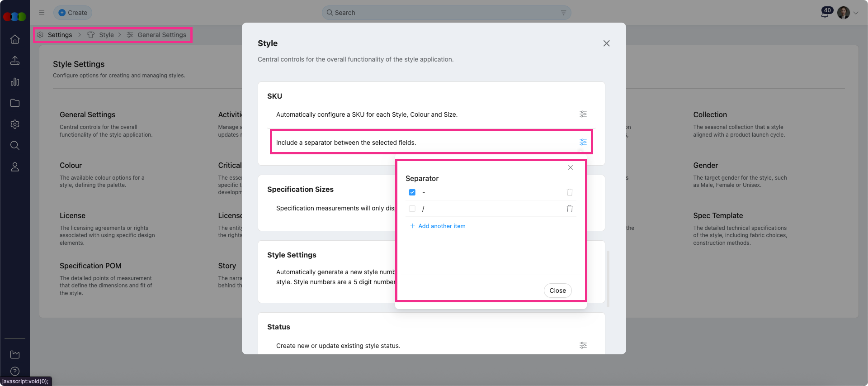
Task: Focus the Search input field
Action: tap(443, 13)
